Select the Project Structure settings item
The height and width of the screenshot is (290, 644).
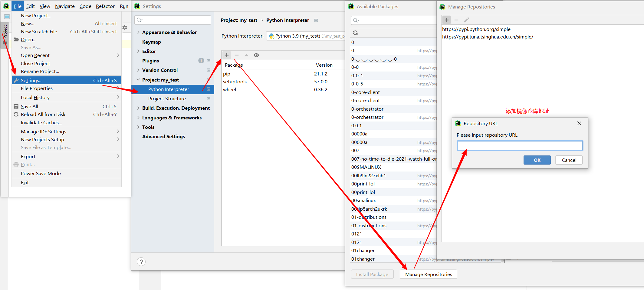click(167, 99)
